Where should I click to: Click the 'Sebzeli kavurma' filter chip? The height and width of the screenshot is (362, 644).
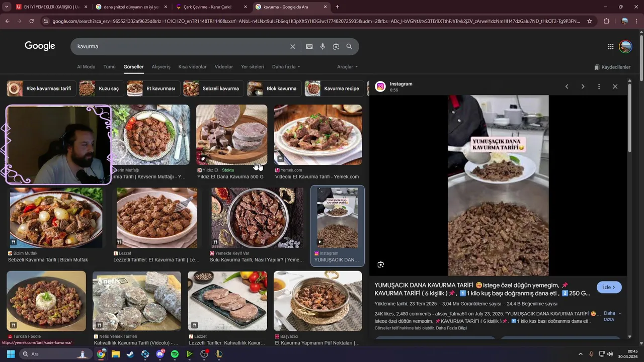click(213, 88)
